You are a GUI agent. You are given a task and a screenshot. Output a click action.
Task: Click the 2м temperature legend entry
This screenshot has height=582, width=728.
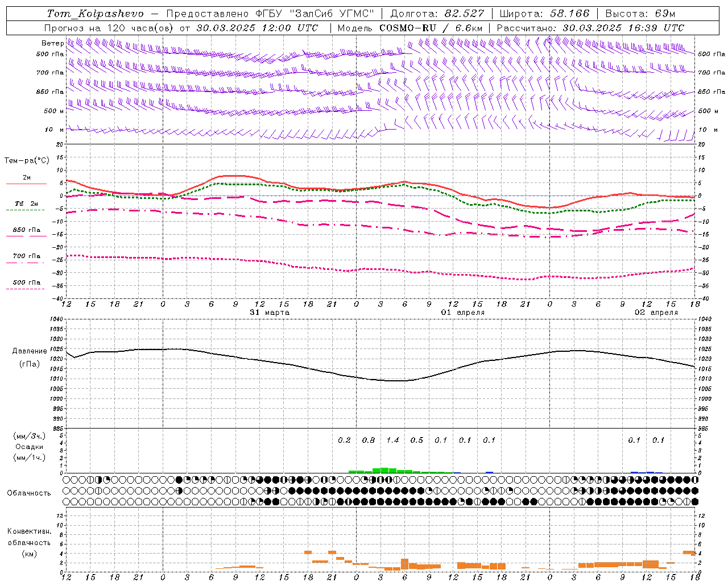[x=26, y=178]
